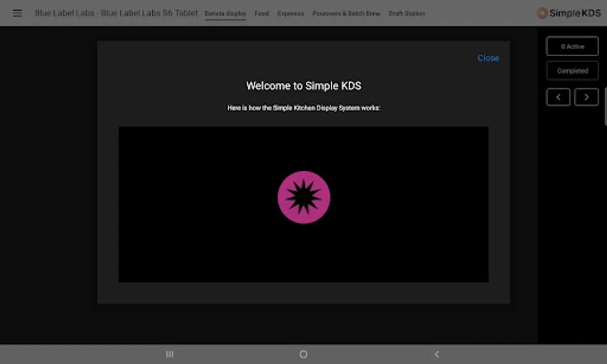Screen dimensions: 607x364
Task: Open Android recent apps button
Action: coord(170,354)
